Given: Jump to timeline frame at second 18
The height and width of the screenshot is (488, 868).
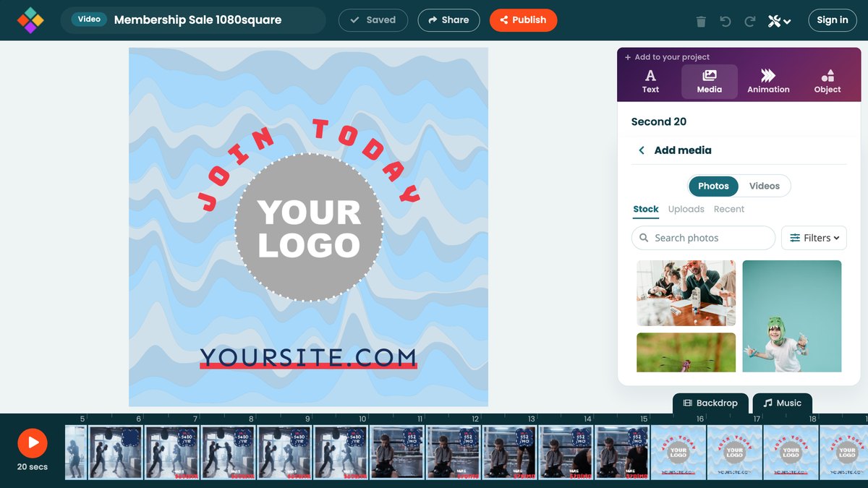Looking at the screenshot, I should tap(791, 452).
